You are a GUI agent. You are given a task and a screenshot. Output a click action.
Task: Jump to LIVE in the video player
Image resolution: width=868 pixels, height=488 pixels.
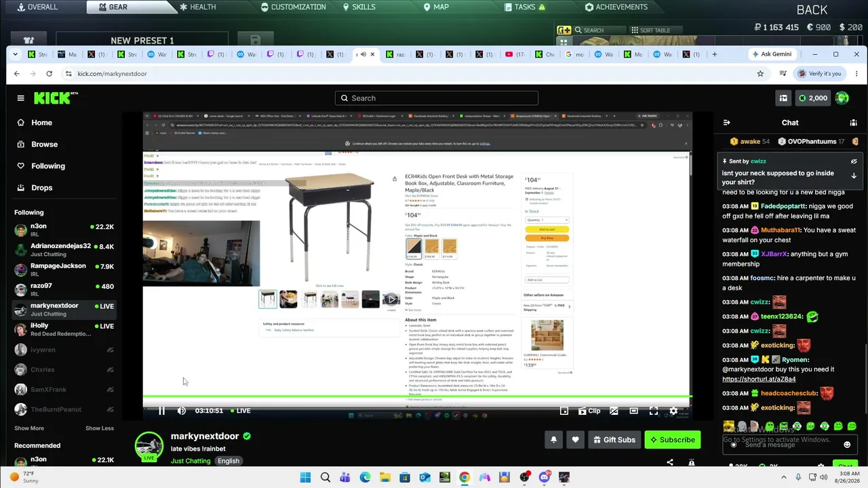click(240, 411)
